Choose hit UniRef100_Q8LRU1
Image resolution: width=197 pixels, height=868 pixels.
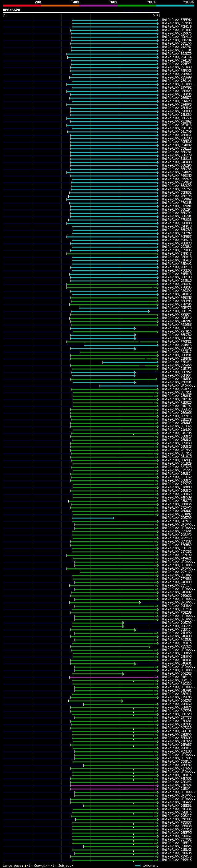[177, 356]
